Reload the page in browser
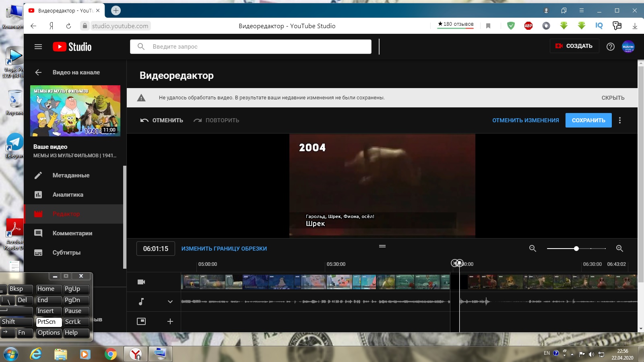Image resolution: width=644 pixels, height=362 pixels. tap(68, 26)
